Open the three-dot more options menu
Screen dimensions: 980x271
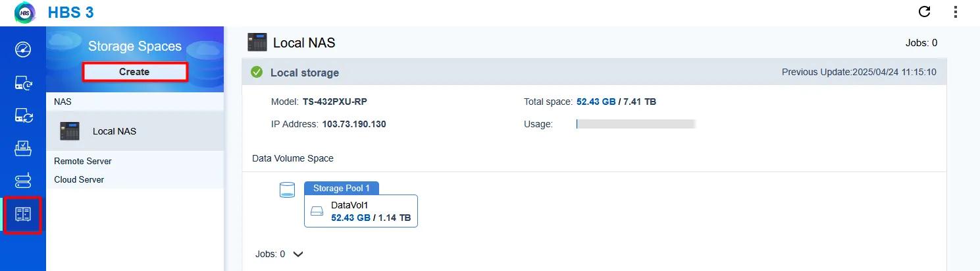pyautogui.click(x=956, y=11)
